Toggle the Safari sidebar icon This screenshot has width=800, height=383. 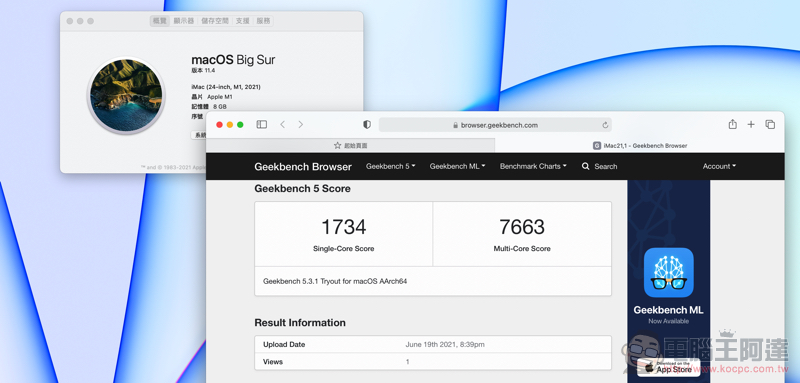(x=262, y=124)
